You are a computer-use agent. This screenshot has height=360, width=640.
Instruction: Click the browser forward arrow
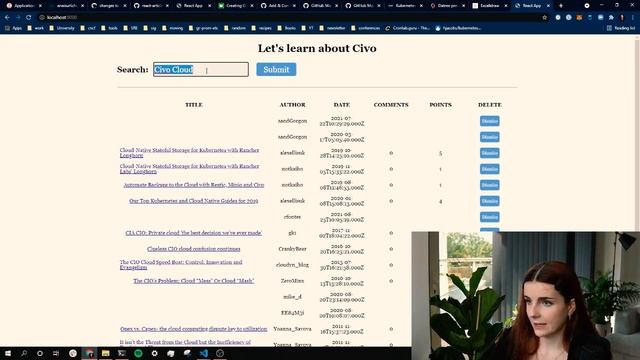18,18
